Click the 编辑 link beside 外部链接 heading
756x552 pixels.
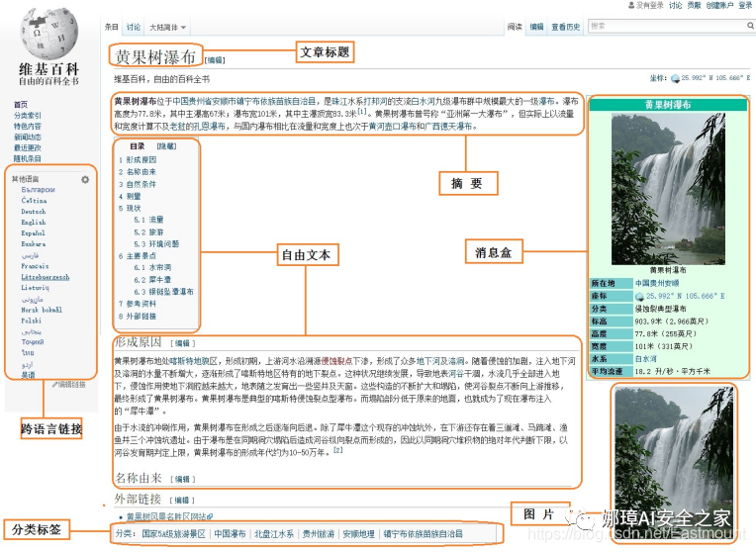point(182,500)
